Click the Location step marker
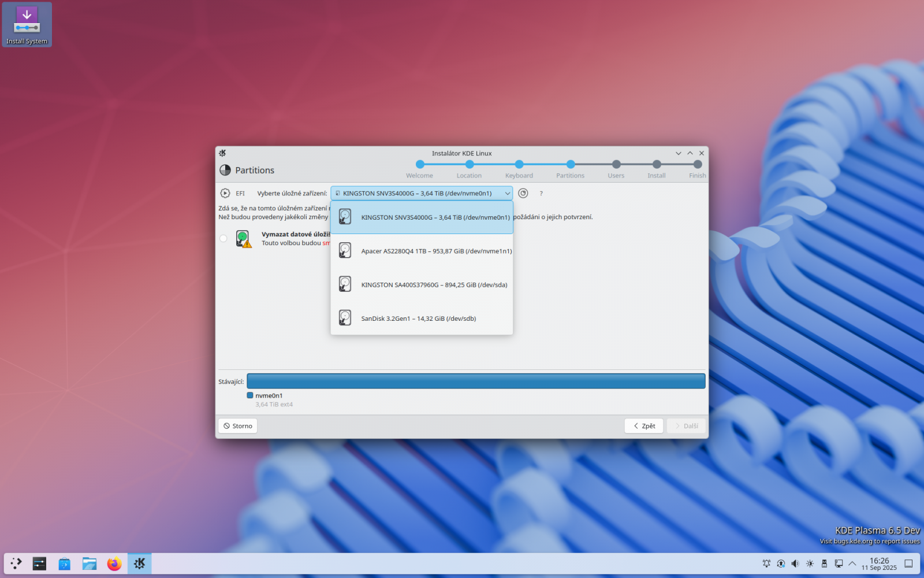924x578 pixels. 470,164
